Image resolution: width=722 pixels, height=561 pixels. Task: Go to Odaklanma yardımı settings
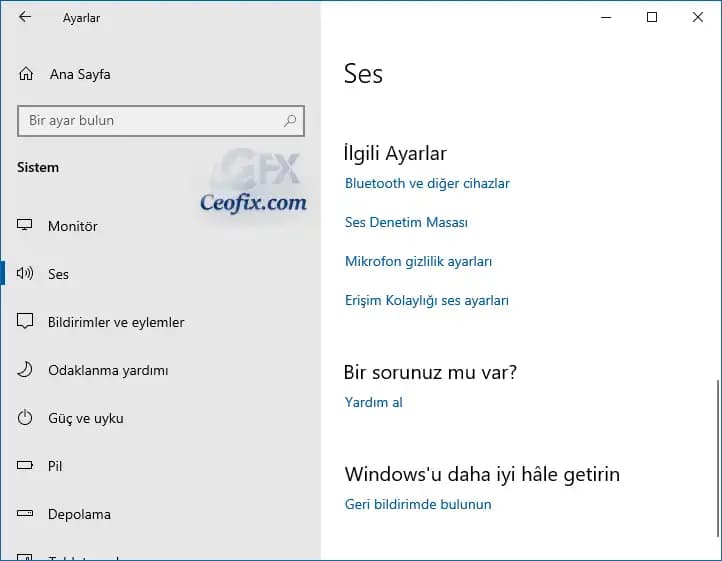coord(108,370)
